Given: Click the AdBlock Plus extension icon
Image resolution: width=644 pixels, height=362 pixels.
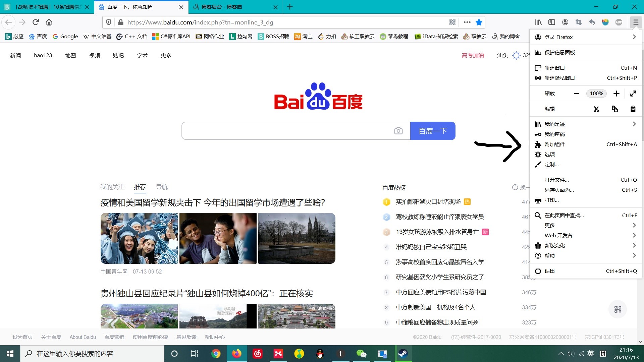Looking at the screenshot, I should [619, 22].
